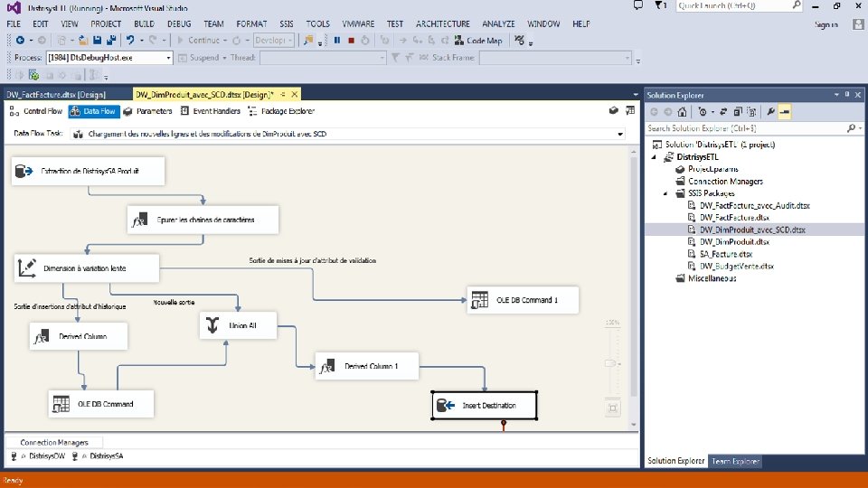This screenshot has height=488, width=868.
Task: Open the Code Map tool
Action: [478, 41]
